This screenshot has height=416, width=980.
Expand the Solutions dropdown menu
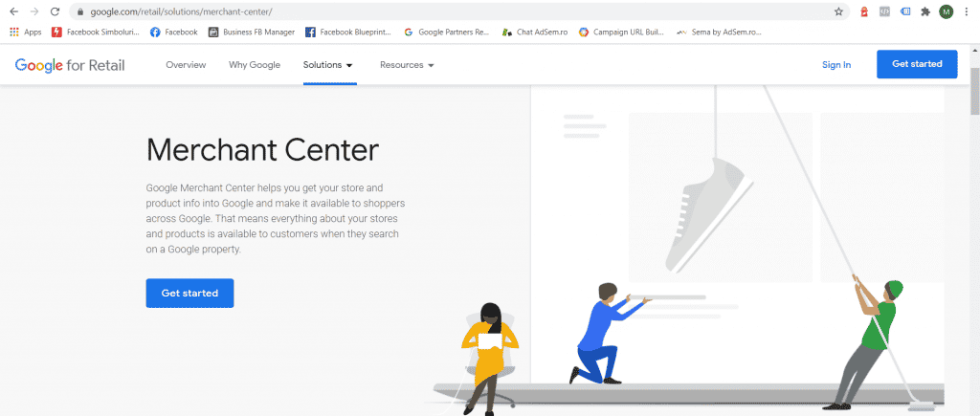[x=328, y=65]
